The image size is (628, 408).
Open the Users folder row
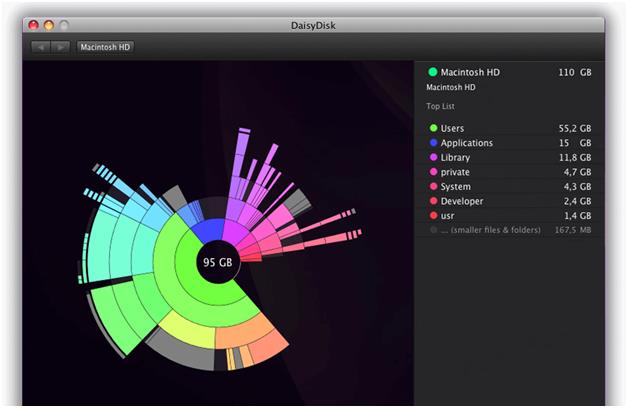tap(510, 128)
